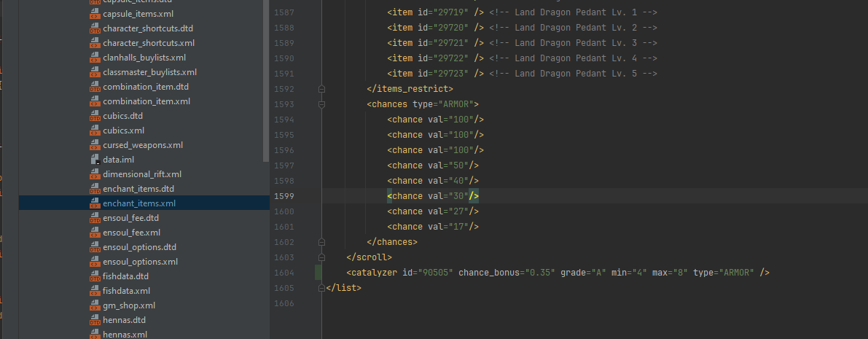Toggle the fold marker at closing scroll tag
This screenshot has width=868, height=339.
pos(321,257)
